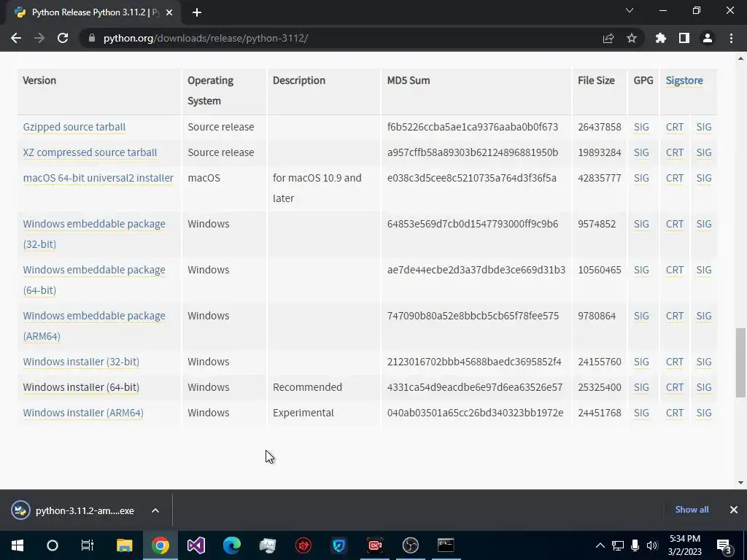Click the page vertical scrollbar thumb
The height and width of the screenshot is (560, 747).
740,362
